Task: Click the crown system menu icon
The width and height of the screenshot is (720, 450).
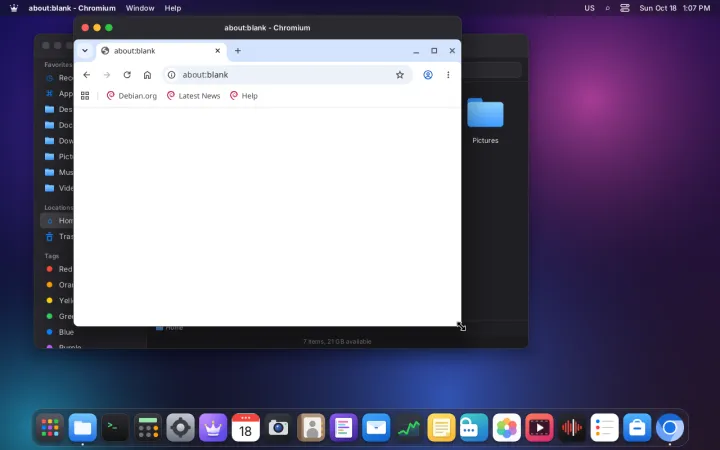Action: (x=14, y=8)
